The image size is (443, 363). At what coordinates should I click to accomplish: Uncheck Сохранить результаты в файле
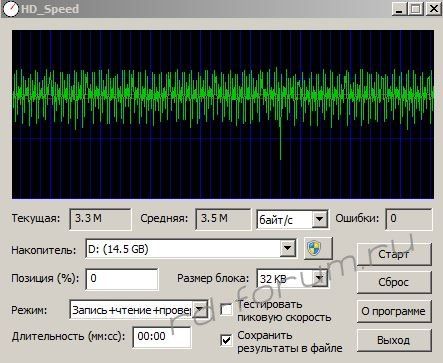point(226,340)
